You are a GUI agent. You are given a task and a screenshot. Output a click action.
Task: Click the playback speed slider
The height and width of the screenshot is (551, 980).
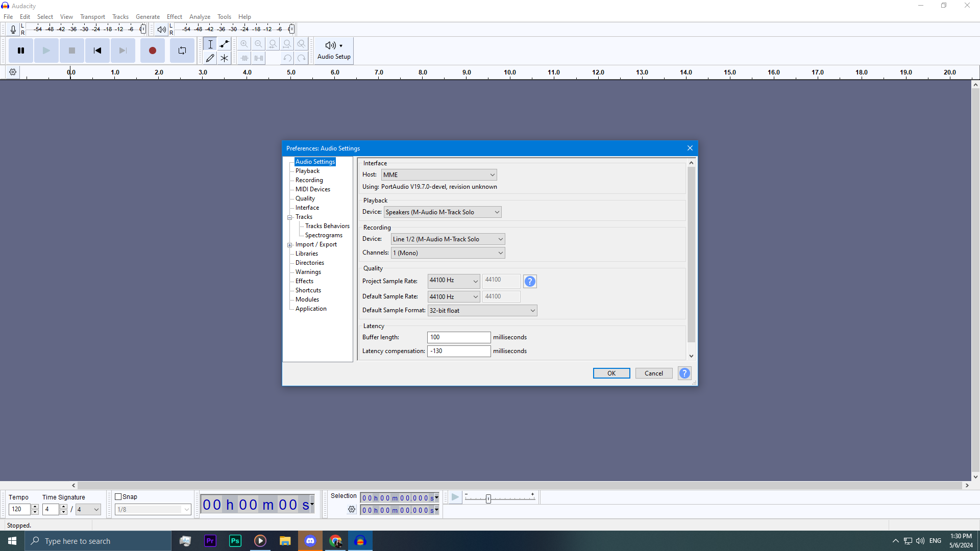coord(488,498)
